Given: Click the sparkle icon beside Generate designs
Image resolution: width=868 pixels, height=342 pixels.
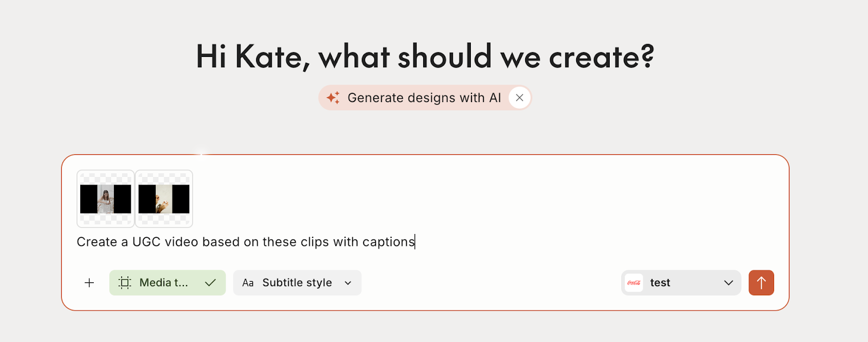Looking at the screenshot, I should pos(333,98).
